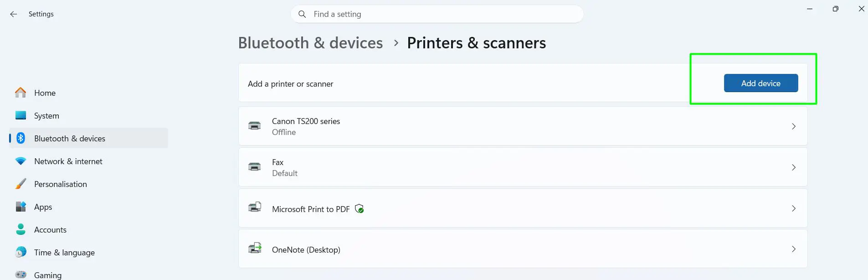Open Microsoft Print to PDF chevron
868x280 pixels.
coord(794,208)
